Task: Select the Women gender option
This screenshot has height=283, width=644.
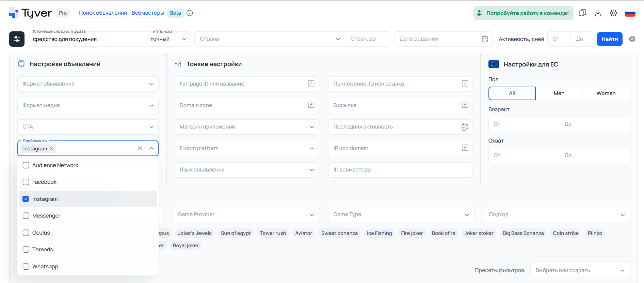Action: 606,93
